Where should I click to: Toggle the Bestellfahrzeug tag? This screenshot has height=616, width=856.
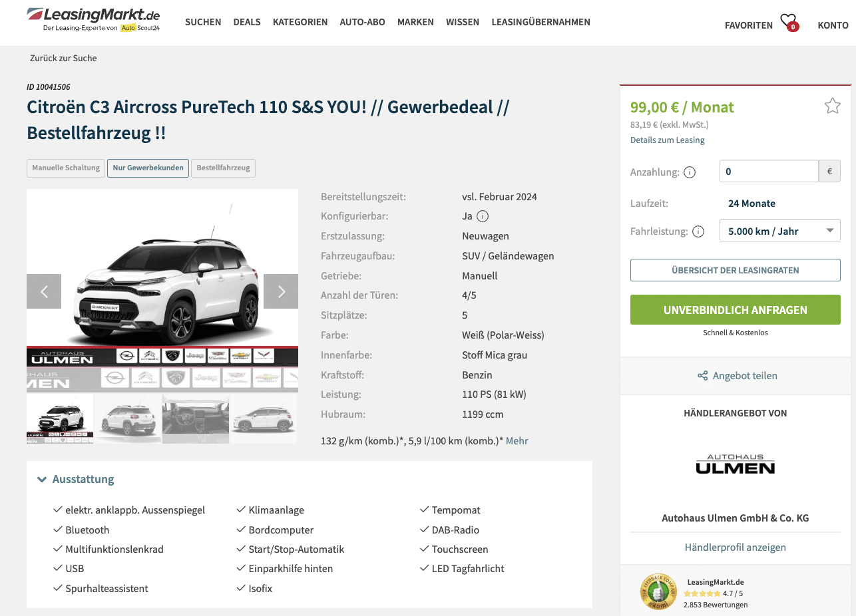click(x=223, y=168)
